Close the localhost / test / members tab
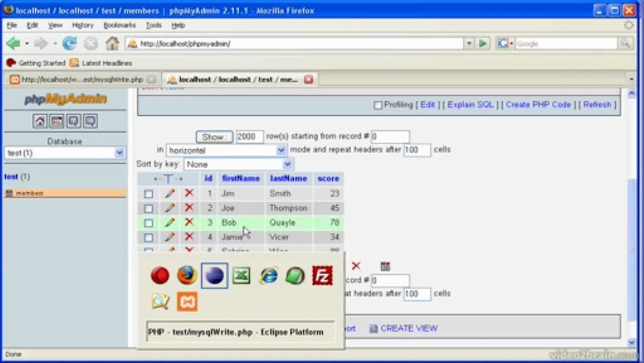Image resolution: width=644 pixels, height=363 pixels. point(309,79)
